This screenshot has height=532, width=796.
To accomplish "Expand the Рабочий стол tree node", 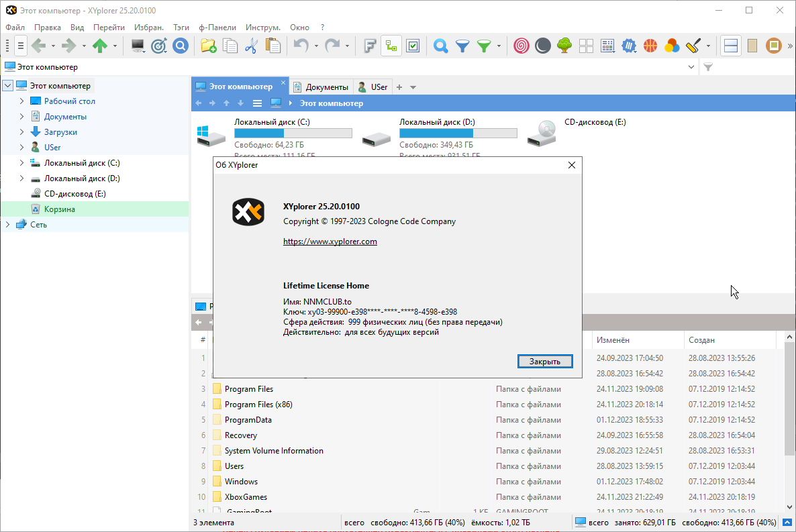I will (x=22, y=101).
